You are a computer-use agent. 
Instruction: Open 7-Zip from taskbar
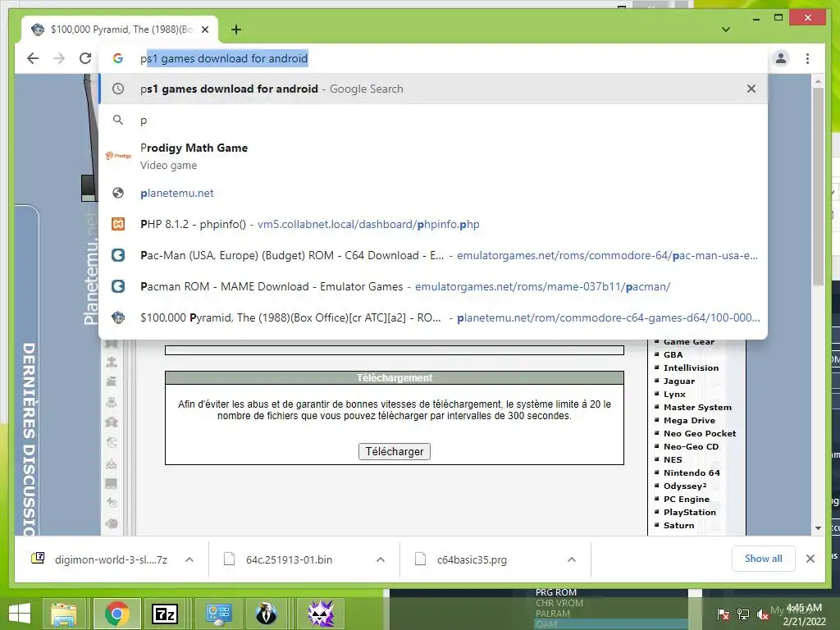point(165,614)
